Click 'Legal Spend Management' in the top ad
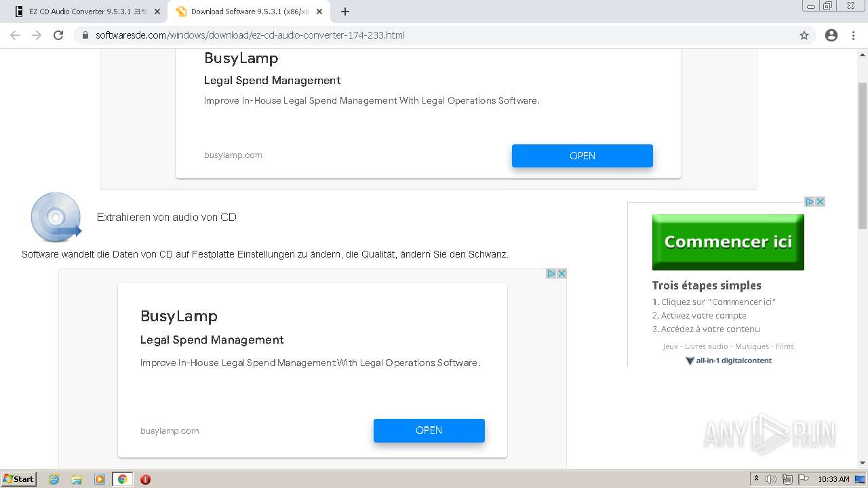This screenshot has height=488, width=868. click(x=273, y=80)
